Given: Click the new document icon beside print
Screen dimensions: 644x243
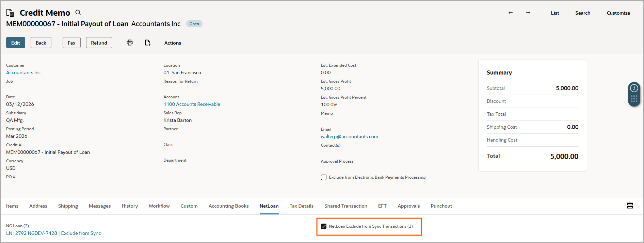Looking at the screenshot, I should click(x=147, y=43).
